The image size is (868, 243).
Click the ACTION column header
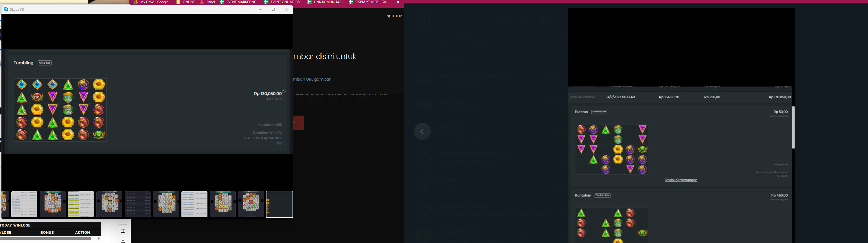pos(82,233)
